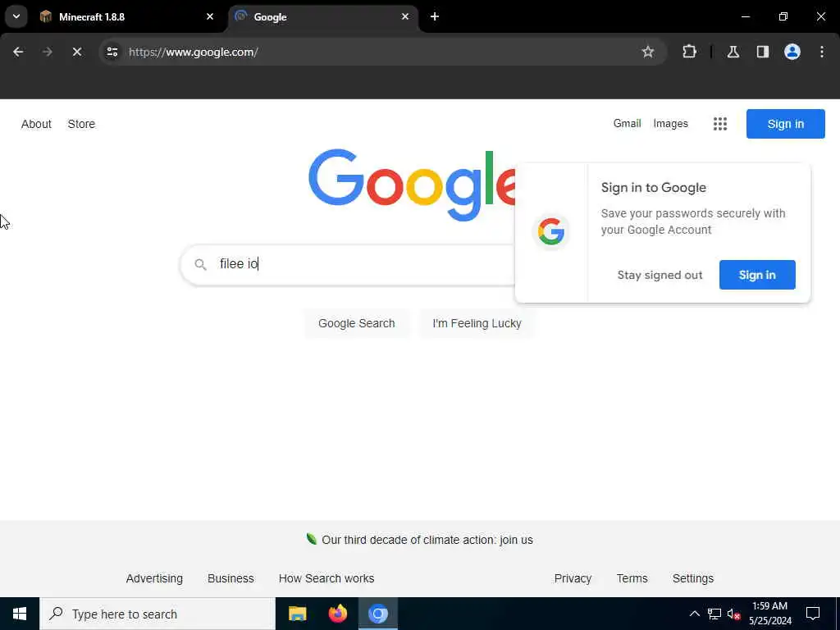Image resolution: width=840 pixels, height=630 pixels.
Task: Stop loading the page
Action: coord(76,52)
